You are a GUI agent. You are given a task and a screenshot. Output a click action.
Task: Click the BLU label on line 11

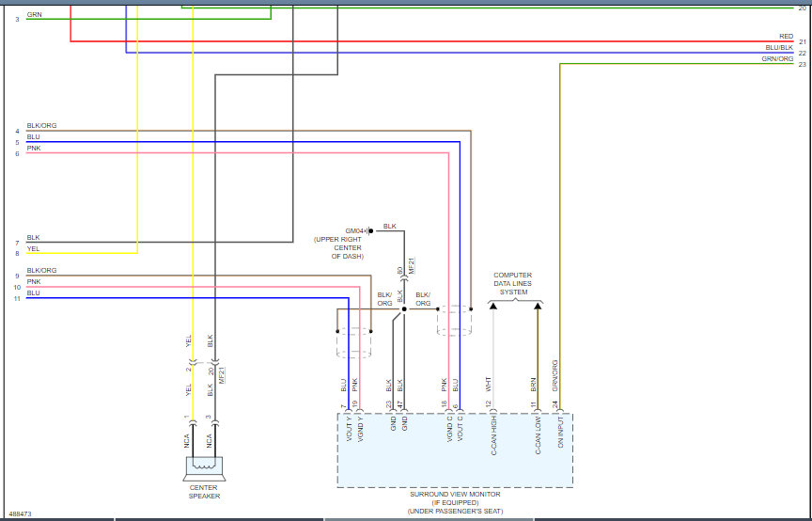33,293
